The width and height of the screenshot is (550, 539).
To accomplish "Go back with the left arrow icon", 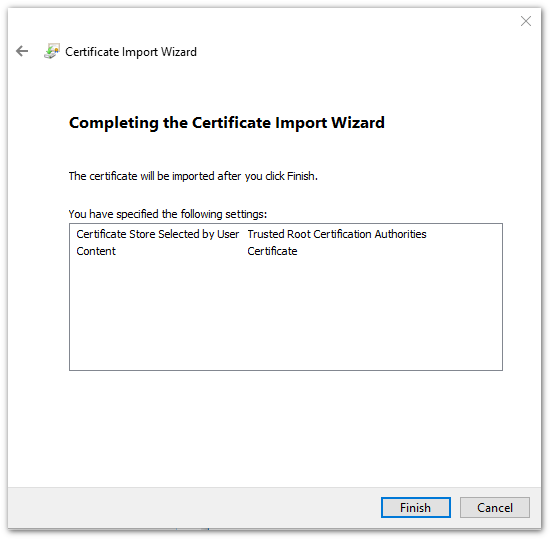I will (22, 51).
